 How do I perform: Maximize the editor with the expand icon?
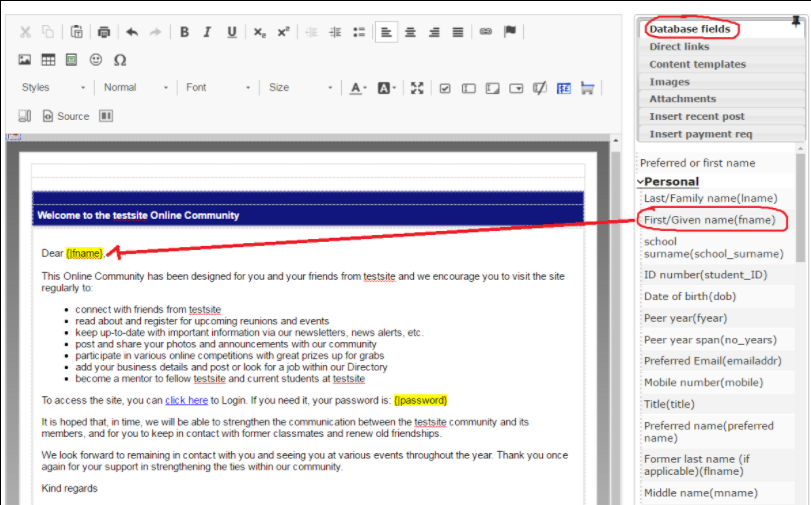point(417,88)
